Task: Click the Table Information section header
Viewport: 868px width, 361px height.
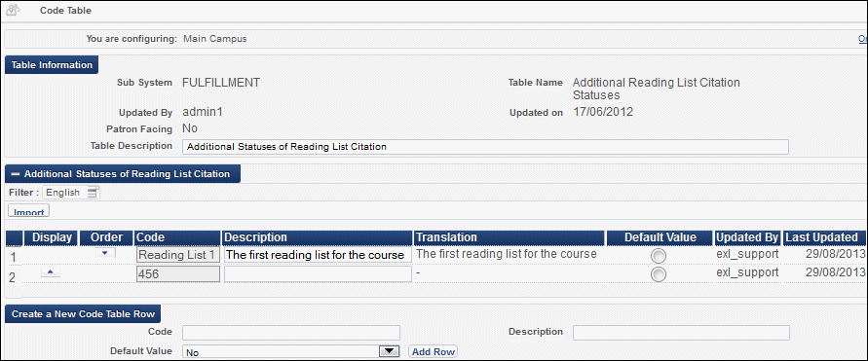Action: [x=52, y=64]
